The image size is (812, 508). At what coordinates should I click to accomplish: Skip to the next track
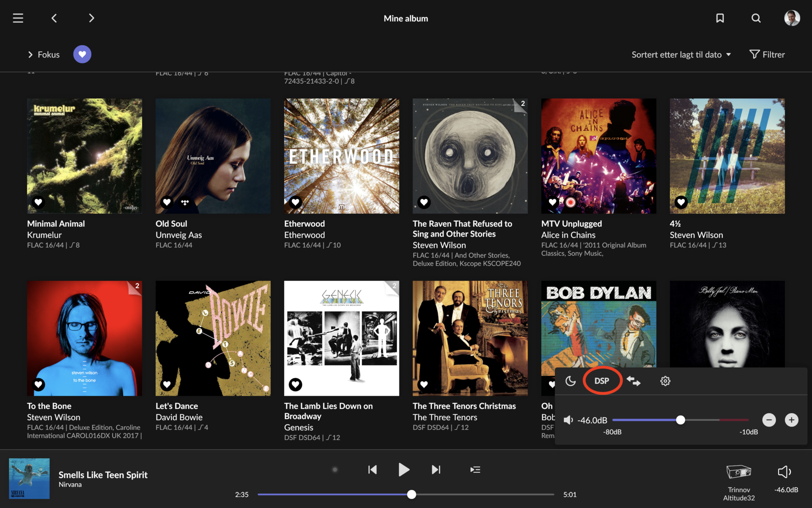[x=436, y=469]
